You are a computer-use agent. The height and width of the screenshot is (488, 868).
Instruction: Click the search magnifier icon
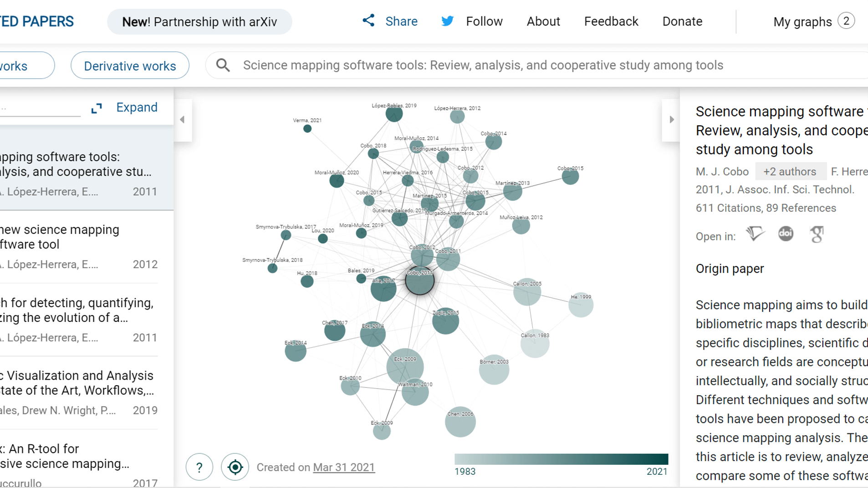pos(223,65)
